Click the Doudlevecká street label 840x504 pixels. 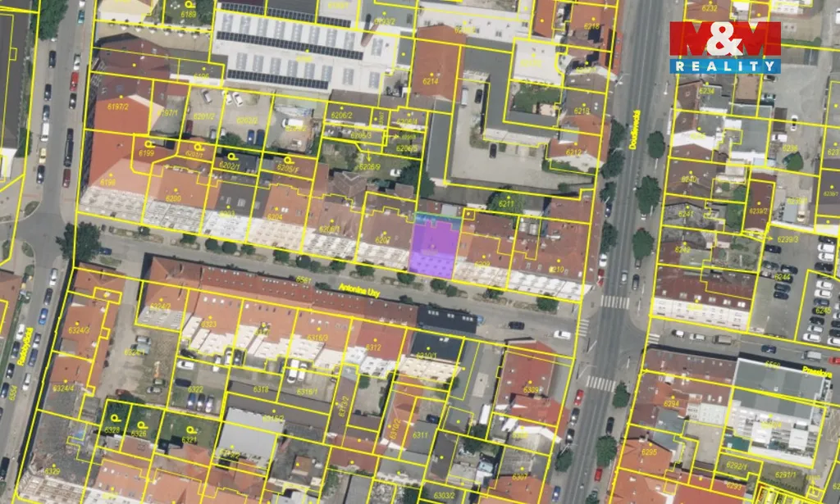635,129
